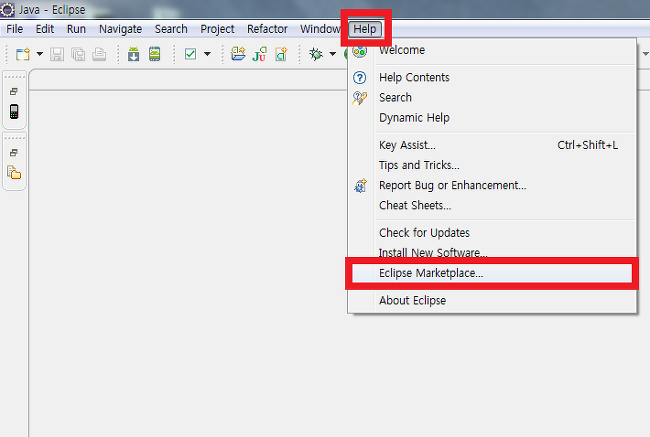Open the Android Virtual Device Manager icon
The image size is (650, 437).
click(x=155, y=54)
